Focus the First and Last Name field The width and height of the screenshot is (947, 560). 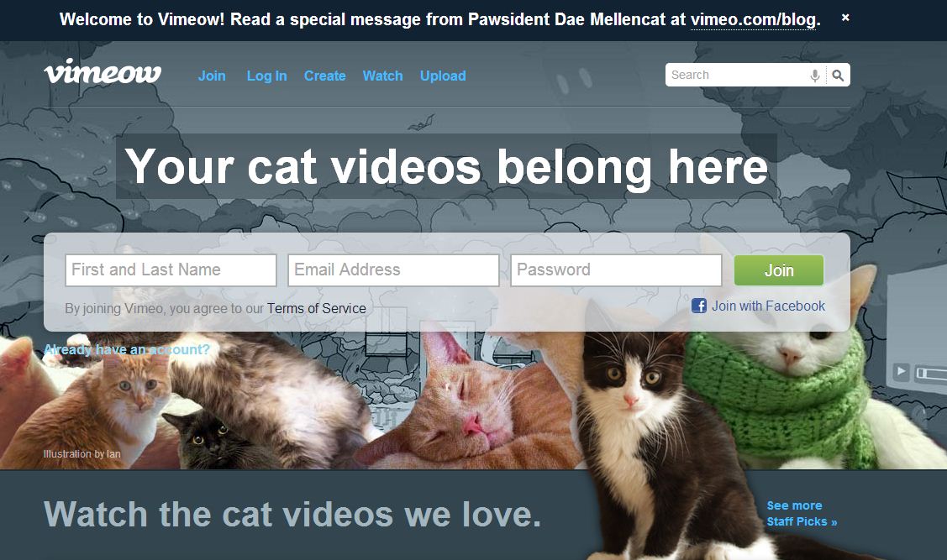point(171,270)
